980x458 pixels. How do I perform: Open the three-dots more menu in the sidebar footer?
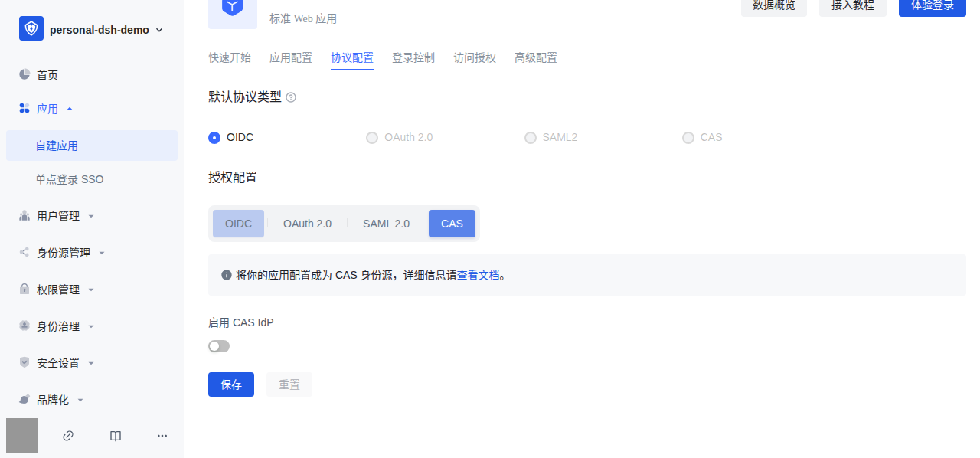[x=162, y=436]
